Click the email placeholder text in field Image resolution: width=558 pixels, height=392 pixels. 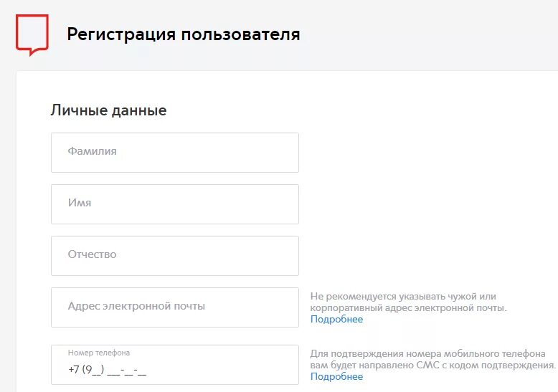136,307
